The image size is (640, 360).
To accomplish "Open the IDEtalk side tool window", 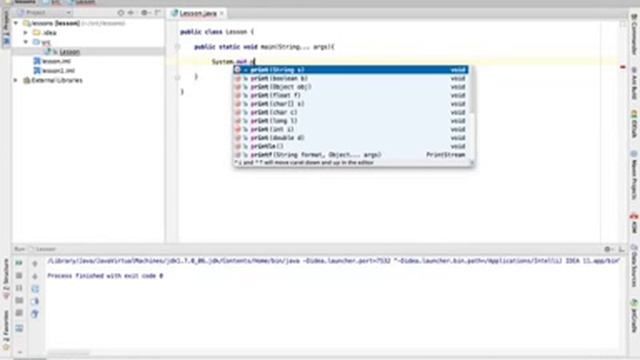I will [x=634, y=123].
